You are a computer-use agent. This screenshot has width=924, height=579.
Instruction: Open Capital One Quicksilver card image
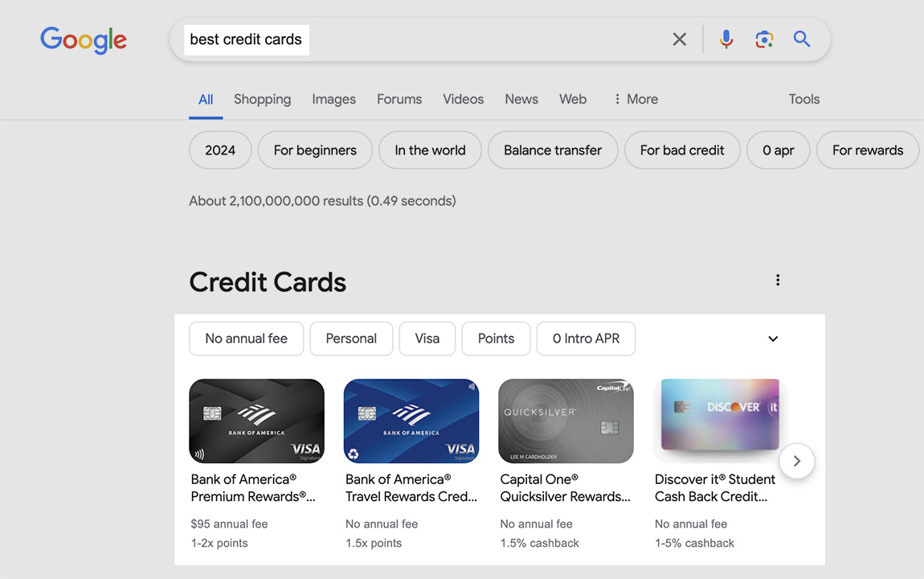[x=566, y=421]
